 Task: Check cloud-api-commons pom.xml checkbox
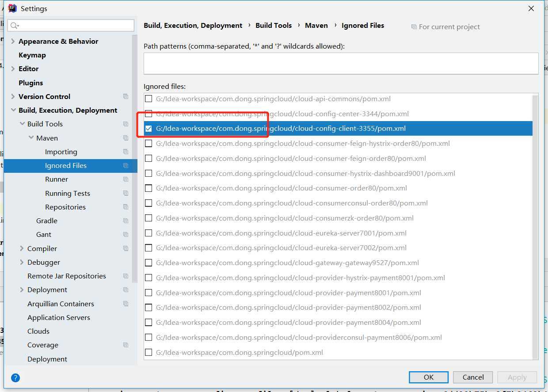(148, 99)
